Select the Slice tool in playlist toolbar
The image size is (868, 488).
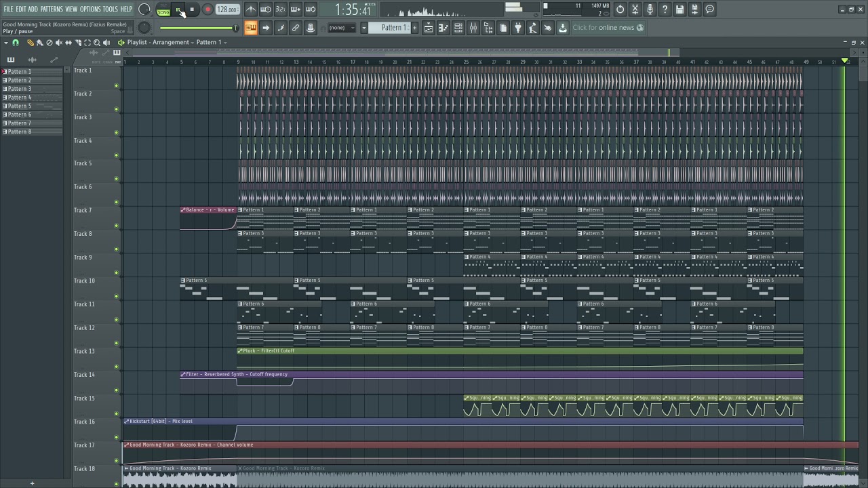coord(78,43)
